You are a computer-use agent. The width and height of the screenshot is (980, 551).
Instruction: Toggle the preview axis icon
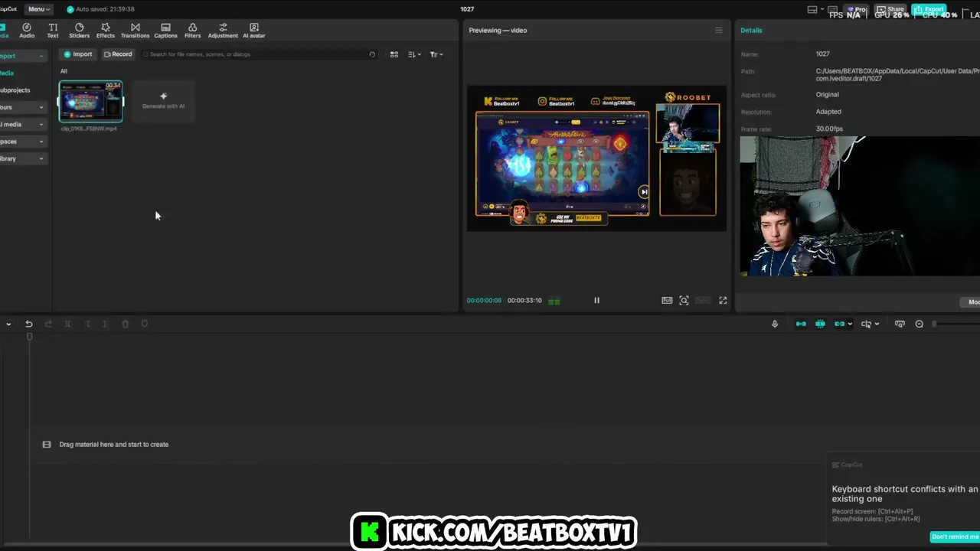click(x=866, y=324)
